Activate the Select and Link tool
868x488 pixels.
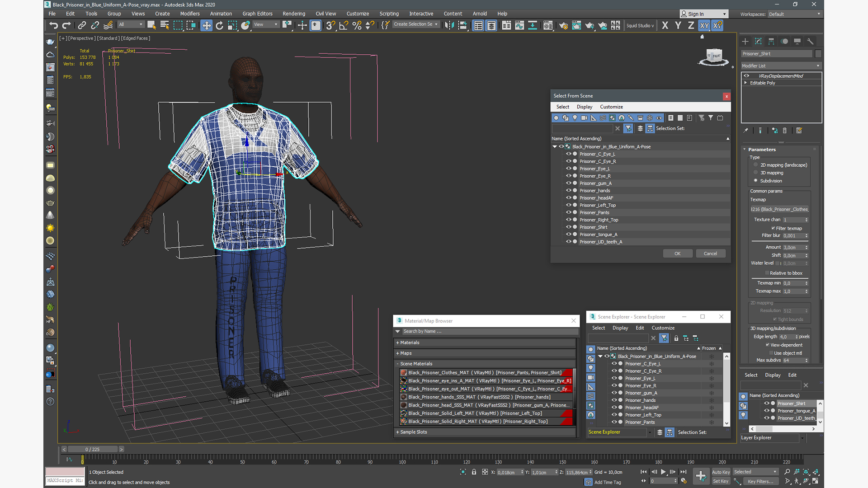click(x=82, y=25)
